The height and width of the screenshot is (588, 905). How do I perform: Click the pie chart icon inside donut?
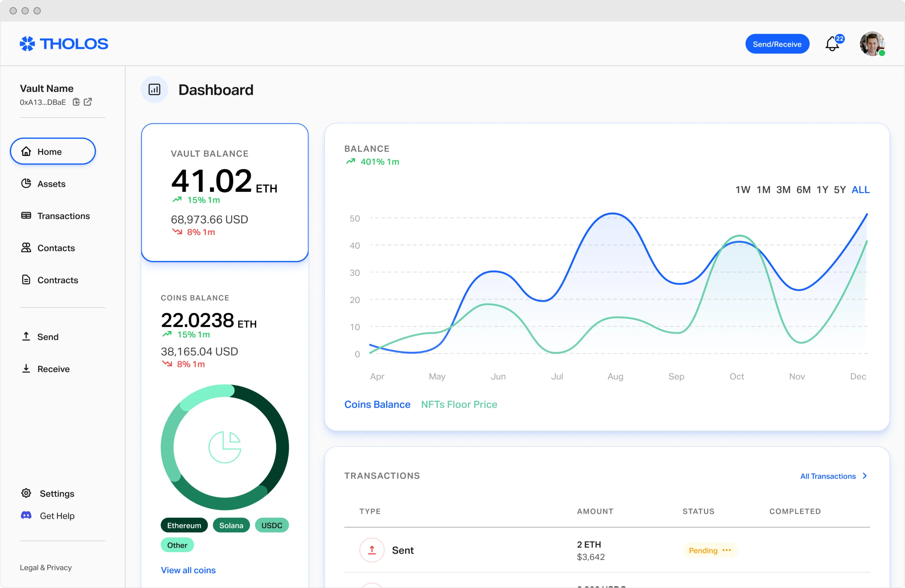point(225,447)
